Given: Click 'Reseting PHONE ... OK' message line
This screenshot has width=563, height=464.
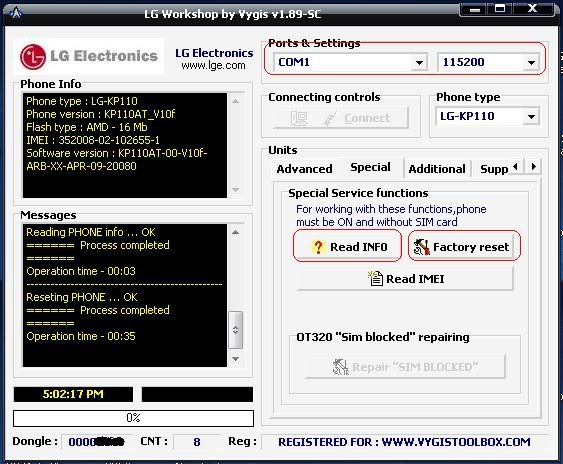Looking at the screenshot, I should 82,297.
